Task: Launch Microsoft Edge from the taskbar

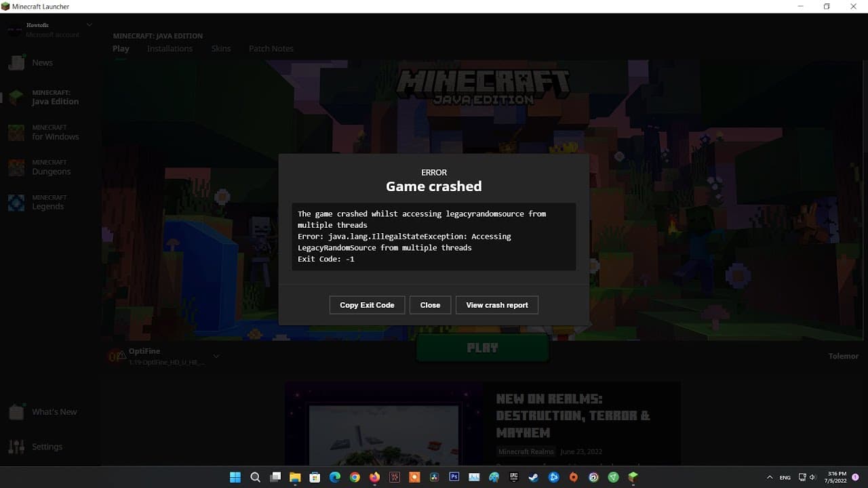Action: coord(335,477)
